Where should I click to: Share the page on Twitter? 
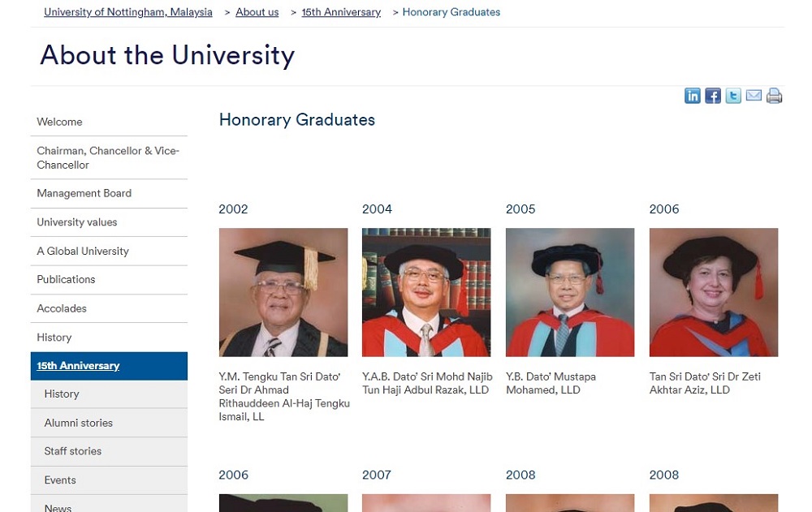[733, 95]
